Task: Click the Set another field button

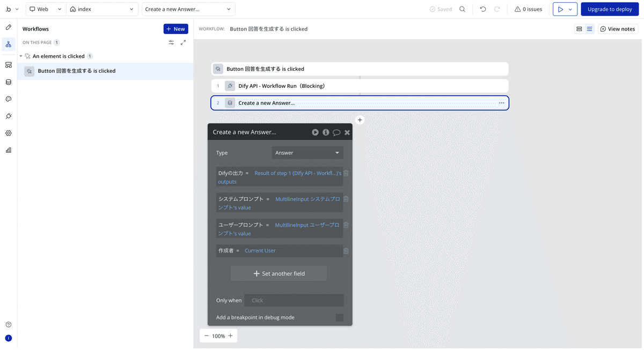Action: 279,273
